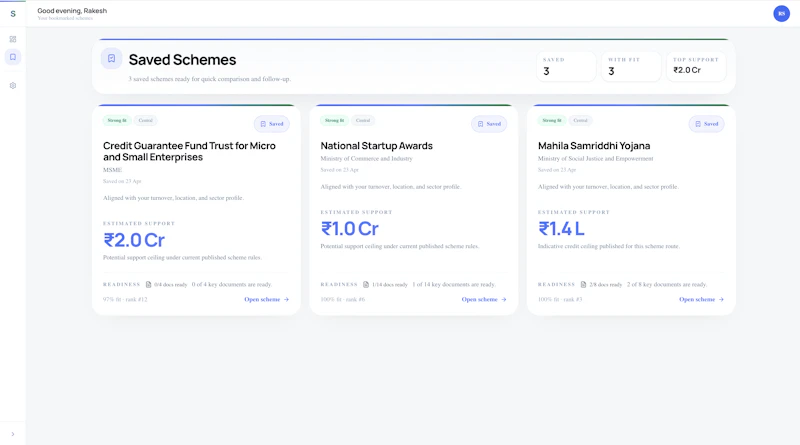The width and height of the screenshot is (800, 445).
Task: Click Central badge on Mahila Samriddhi Yojana
Action: tap(580, 120)
